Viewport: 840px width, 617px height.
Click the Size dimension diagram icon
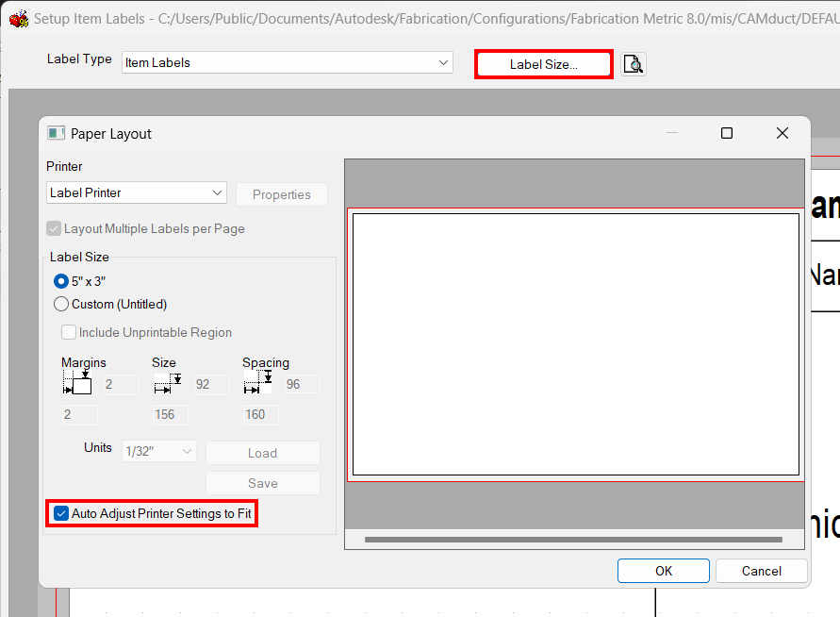click(168, 383)
